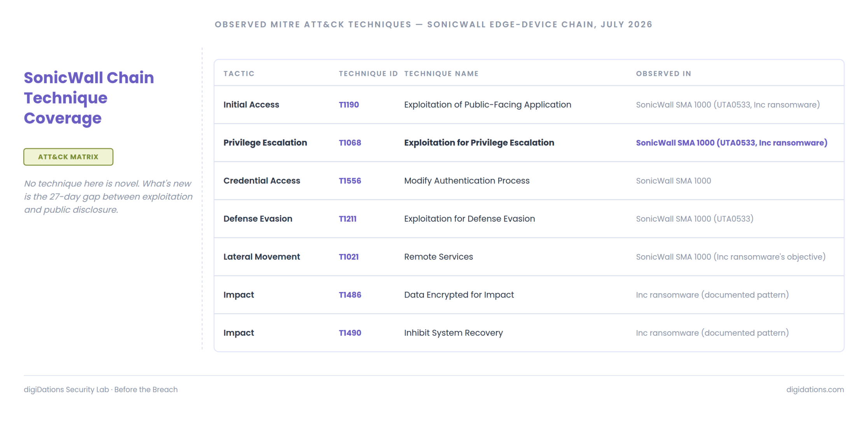Open the digidations.com footer link

[815, 390]
